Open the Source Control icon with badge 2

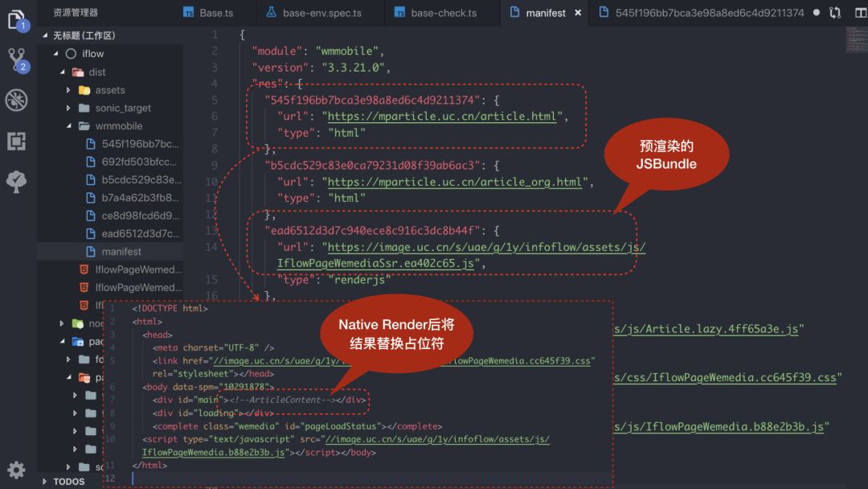coord(17,60)
